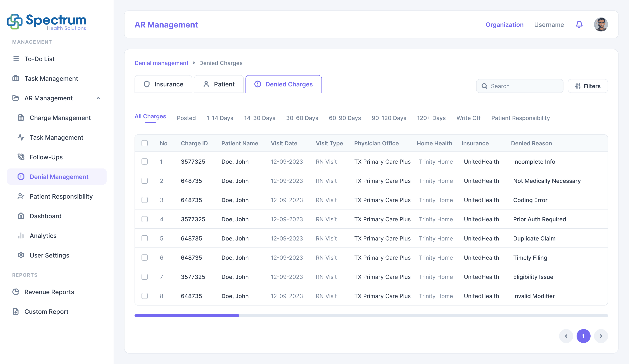Click the briefcase icon beside top Task Management
Image resolution: width=629 pixels, height=364 pixels.
(16, 78)
